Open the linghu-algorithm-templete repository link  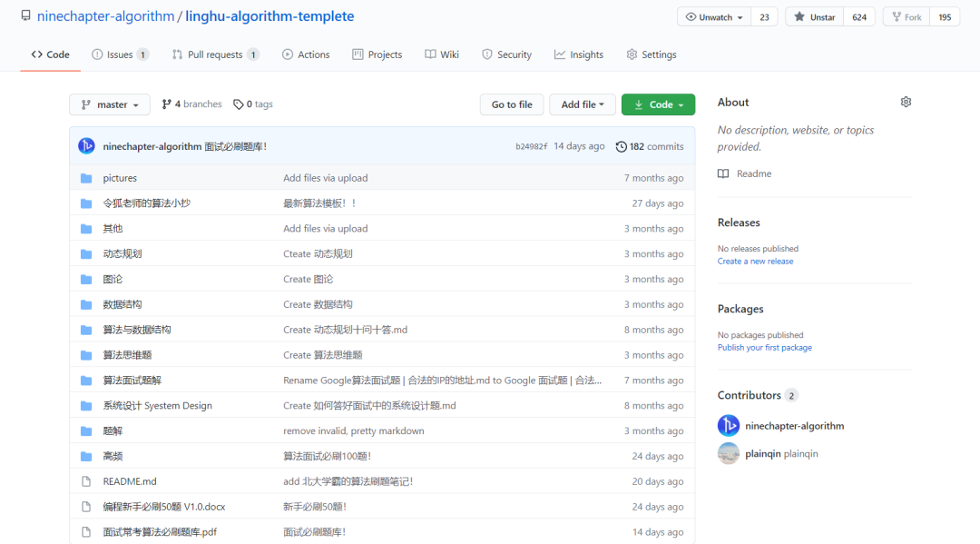(269, 16)
